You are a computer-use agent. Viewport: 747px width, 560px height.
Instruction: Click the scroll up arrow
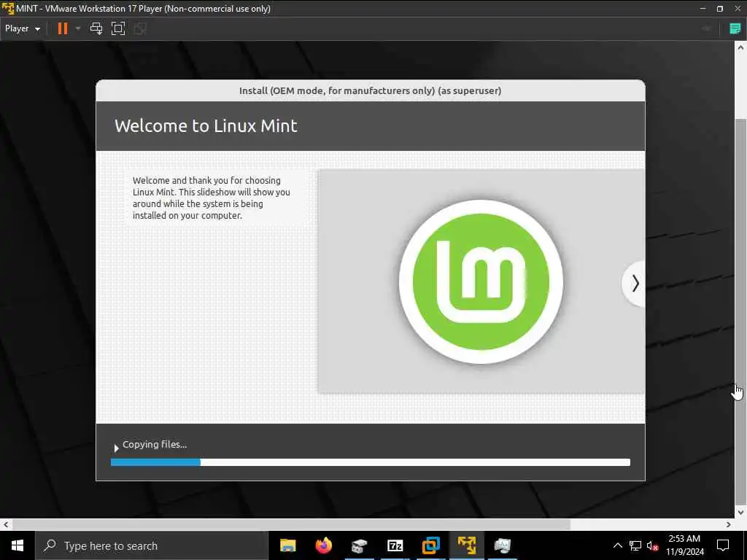740,47
